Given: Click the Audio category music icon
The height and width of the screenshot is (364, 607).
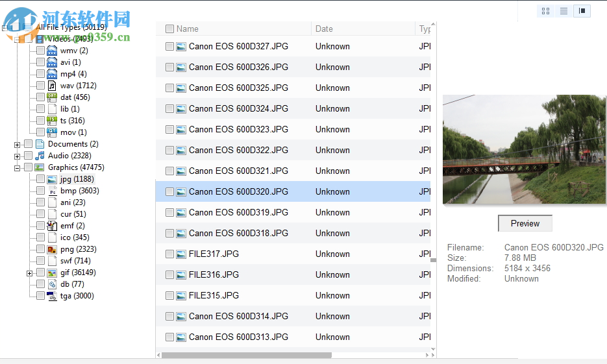Looking at the screenshot, I should tap(40, 156).
